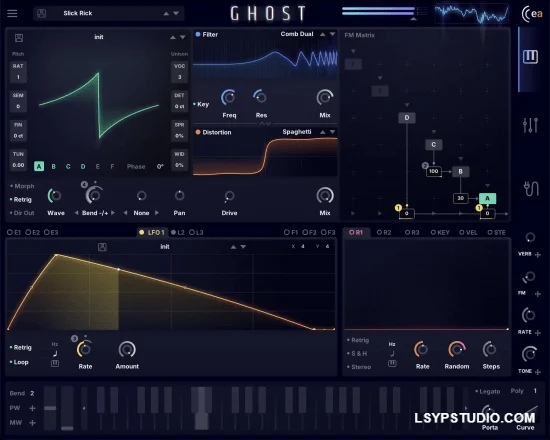Screen dimensions: 550x440
Task: Click the filter Res knob
Action: click(261, 97)
